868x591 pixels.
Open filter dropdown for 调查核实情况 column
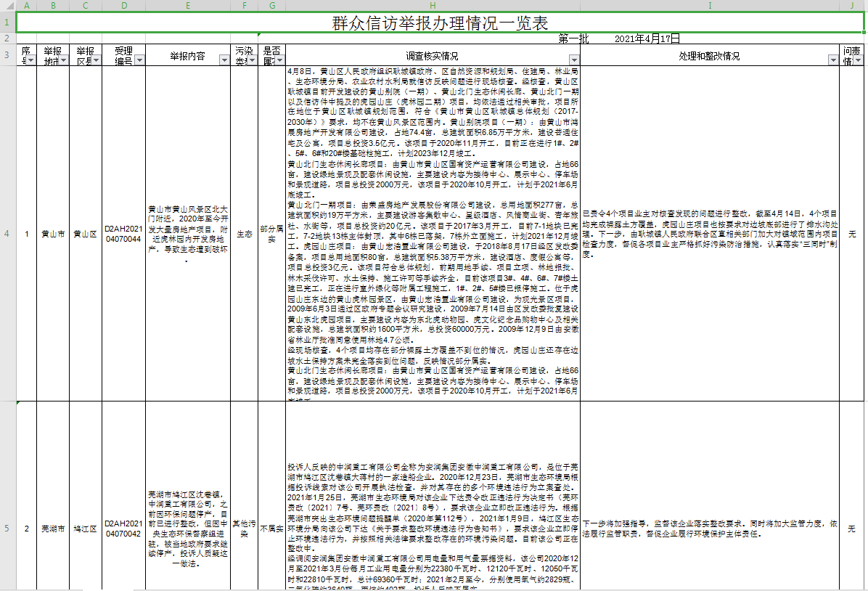click(574, 60)
